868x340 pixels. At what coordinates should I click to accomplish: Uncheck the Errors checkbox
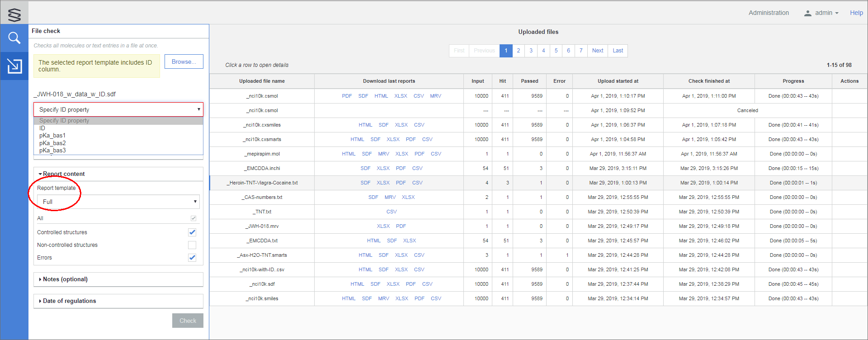(x=192, y=258)
